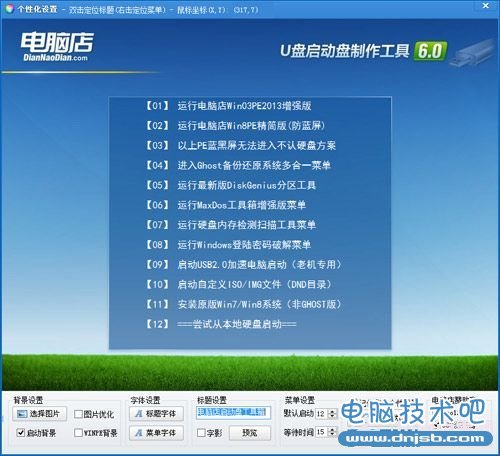Uncheck the 启动背景 checkbox

point(21,433)
